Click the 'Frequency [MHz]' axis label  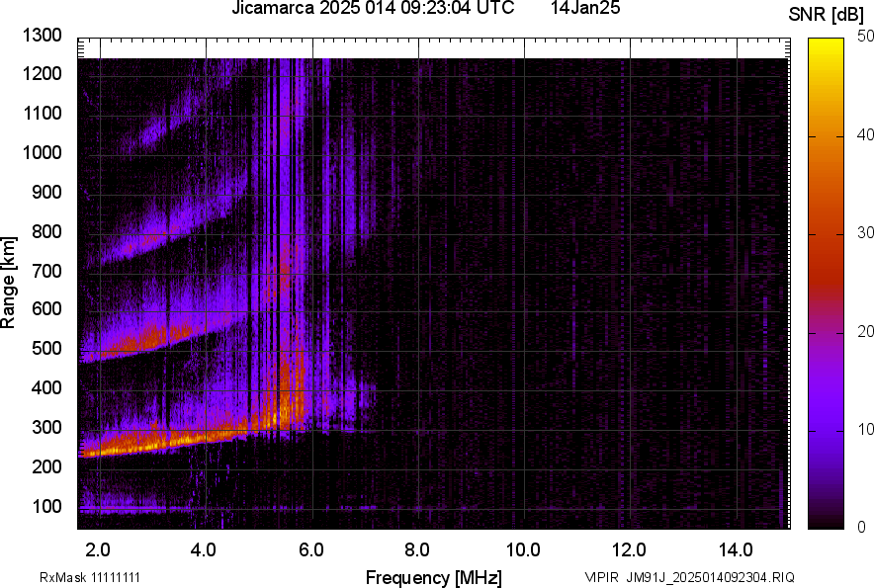(434, 577)
